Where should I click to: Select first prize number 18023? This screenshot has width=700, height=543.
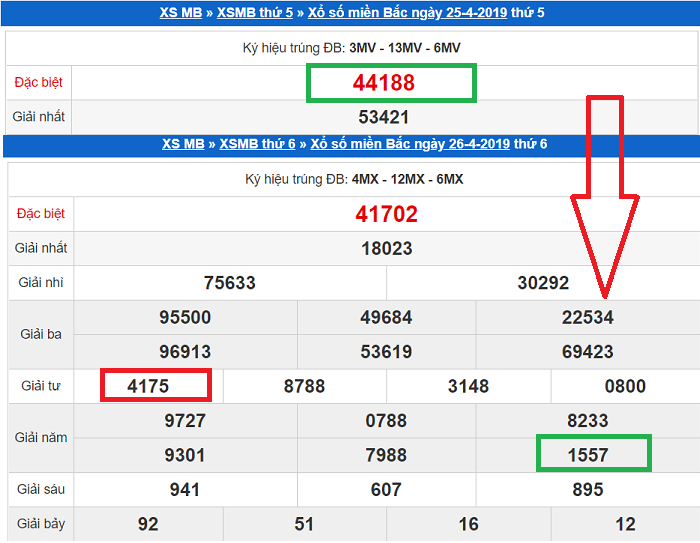(x=386, y=248)
